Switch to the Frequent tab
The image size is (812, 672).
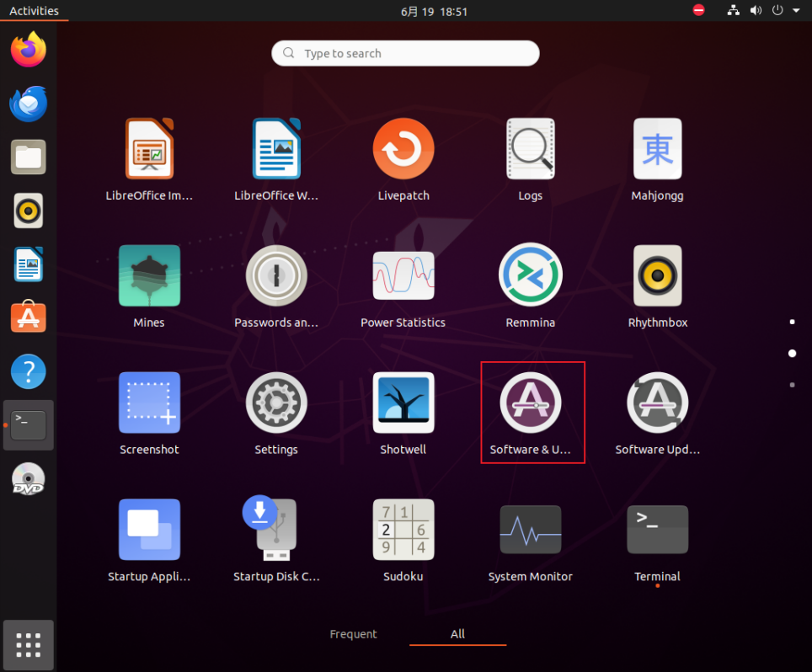point(353,634)
